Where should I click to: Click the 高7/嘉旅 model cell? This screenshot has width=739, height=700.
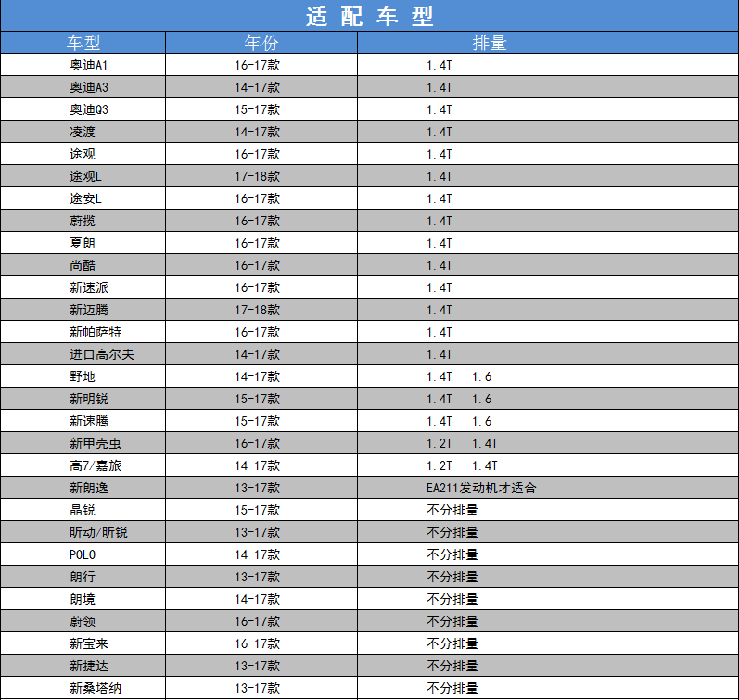click(83, 465)
